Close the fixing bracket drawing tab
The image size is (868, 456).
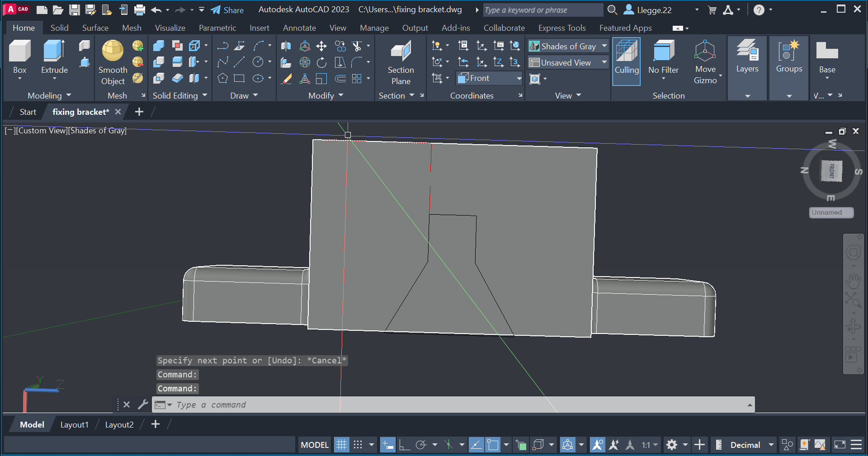(x=118, y=112)
